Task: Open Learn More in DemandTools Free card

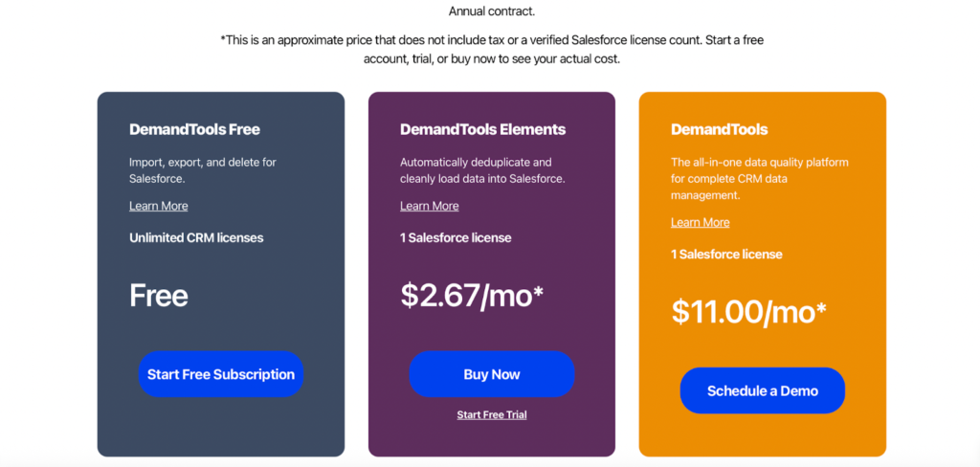Action: click(159, 206)
